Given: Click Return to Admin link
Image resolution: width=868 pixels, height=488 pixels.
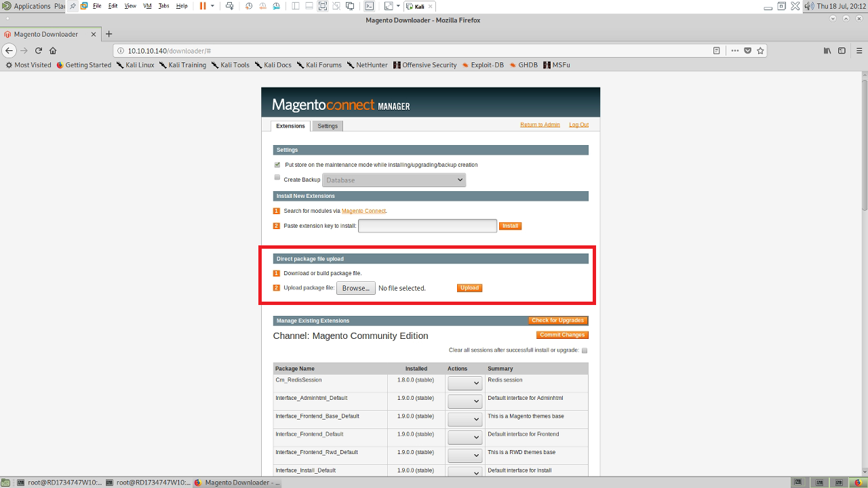Looking at the screenshot, I should tap(540, 125).
